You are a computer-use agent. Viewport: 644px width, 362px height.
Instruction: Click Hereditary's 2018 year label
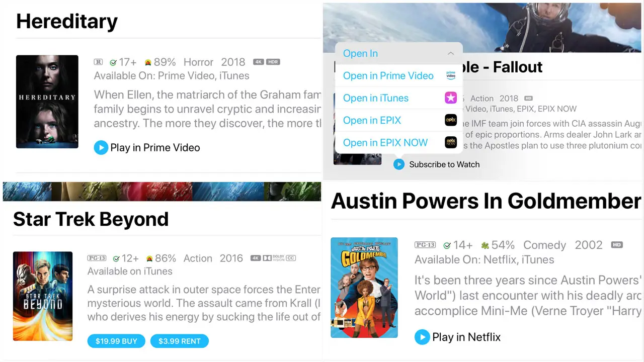point(233,62)
